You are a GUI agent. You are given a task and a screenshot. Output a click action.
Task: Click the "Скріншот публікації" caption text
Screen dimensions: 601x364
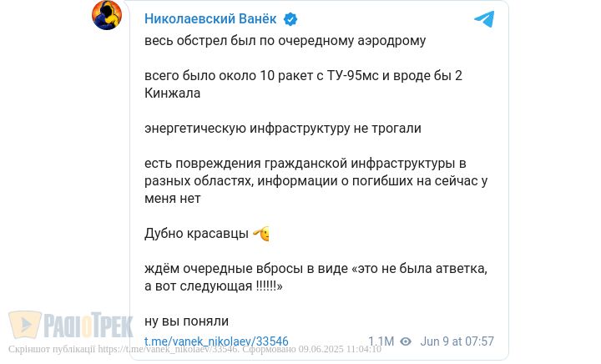(52, 350)
